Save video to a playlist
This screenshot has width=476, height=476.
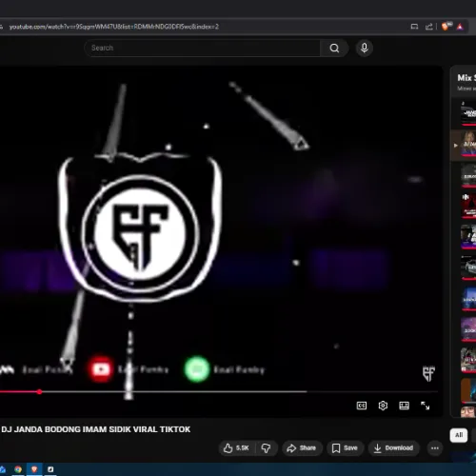(x=345, y=448)
